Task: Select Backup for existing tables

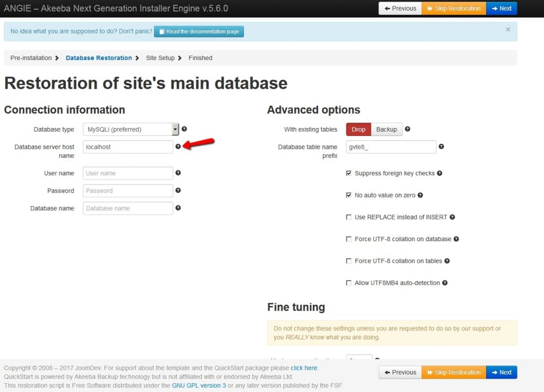Action: click(386, 129)
